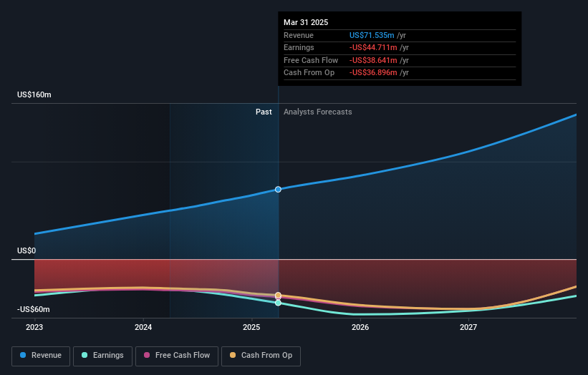Click the Past section label
Viewport: 588px width, 375px height.
pos(264,112)
